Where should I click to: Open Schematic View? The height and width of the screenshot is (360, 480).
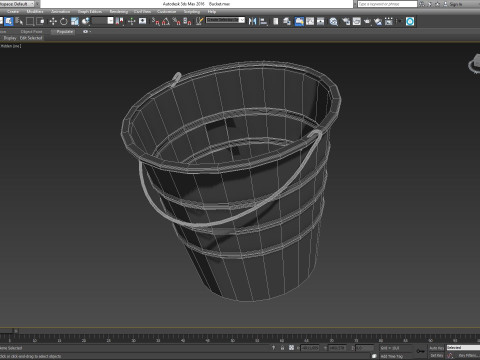[321, 21]
